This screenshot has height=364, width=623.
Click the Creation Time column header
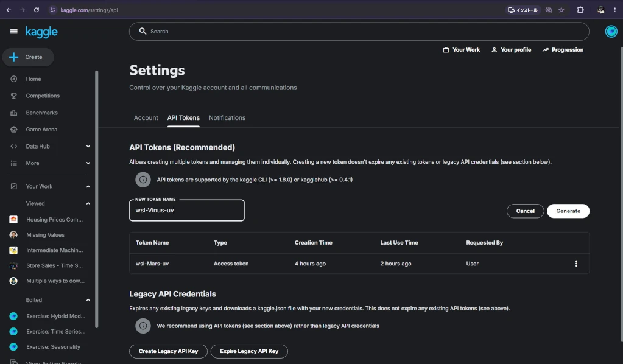pyautogui.click(x=314, y=242)
